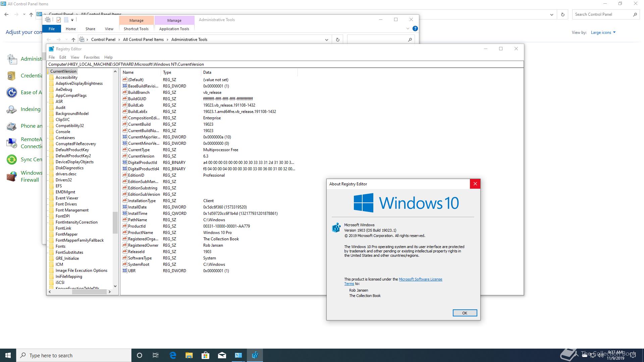Open Shortcut Tools tab
This screenshot has height=362, width=644.
(136, 29)
